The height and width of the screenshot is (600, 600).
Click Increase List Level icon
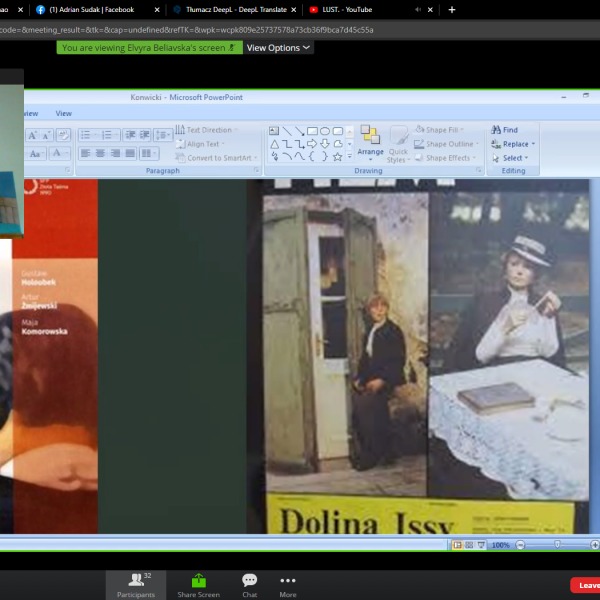point(144,135)
